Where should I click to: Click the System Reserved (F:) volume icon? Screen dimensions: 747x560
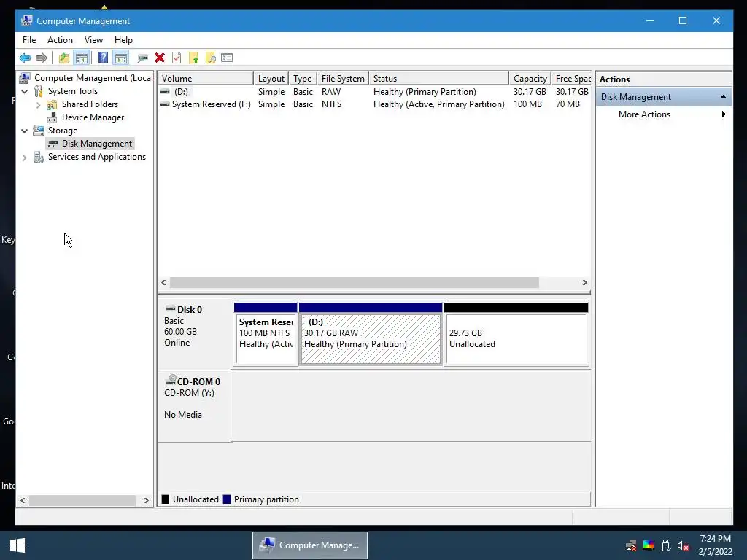[x=165, y=104]
